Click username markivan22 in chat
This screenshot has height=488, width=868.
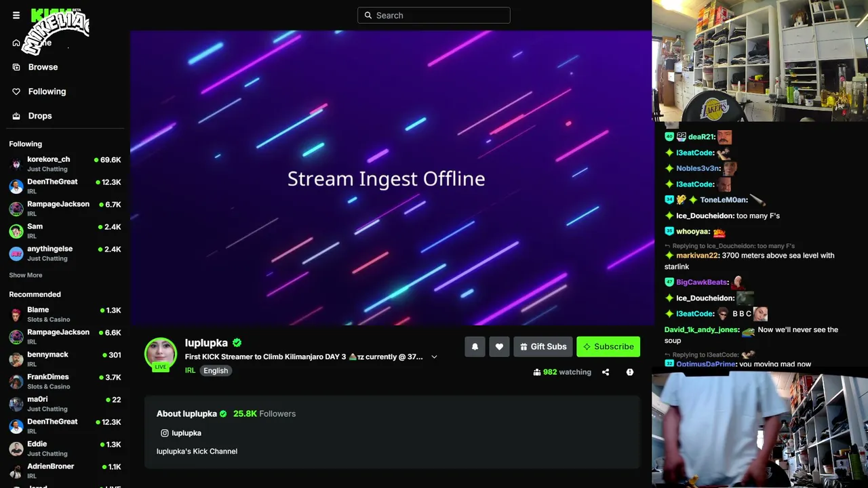pyautogui.click(x=697, y=256)
